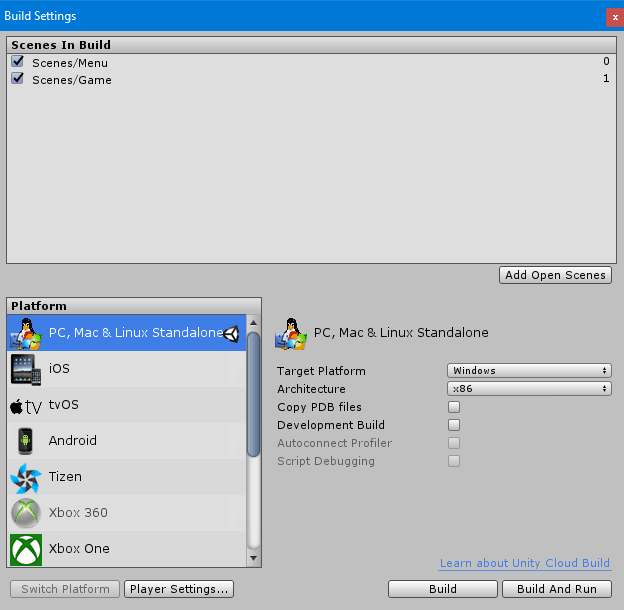Click the Build button
Screen dimensions: 624x610
(443, 589)
